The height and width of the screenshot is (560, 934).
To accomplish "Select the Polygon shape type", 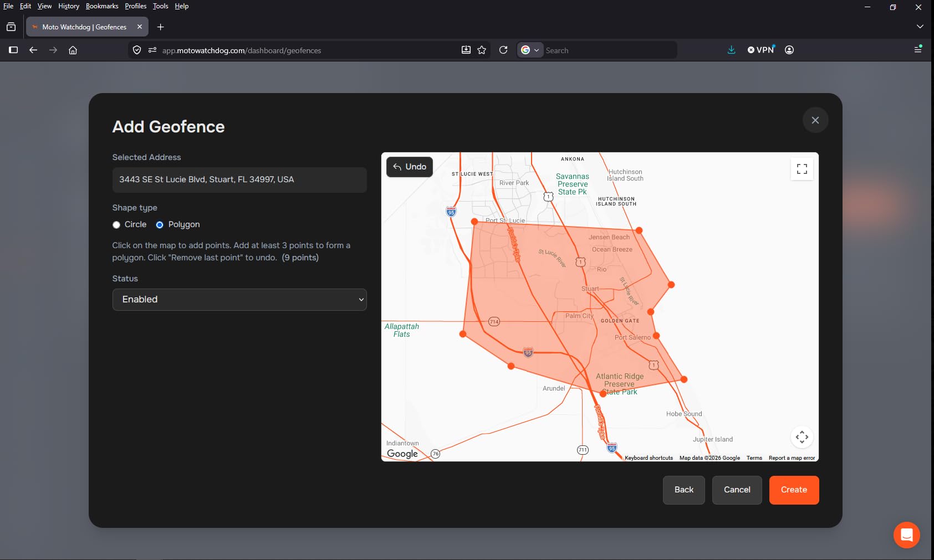I will click(160, 225).
